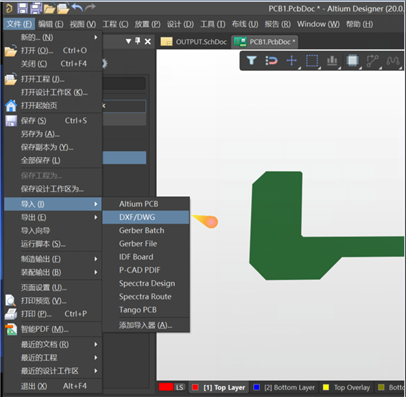Choose 关闭 (C) menu entry
This screenshot has height=397, width=406.
53,64
